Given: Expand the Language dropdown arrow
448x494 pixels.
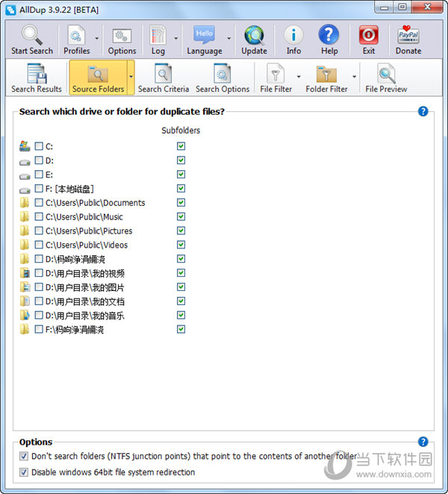Looking at the screenshot, I should click(x=229, y=39).
